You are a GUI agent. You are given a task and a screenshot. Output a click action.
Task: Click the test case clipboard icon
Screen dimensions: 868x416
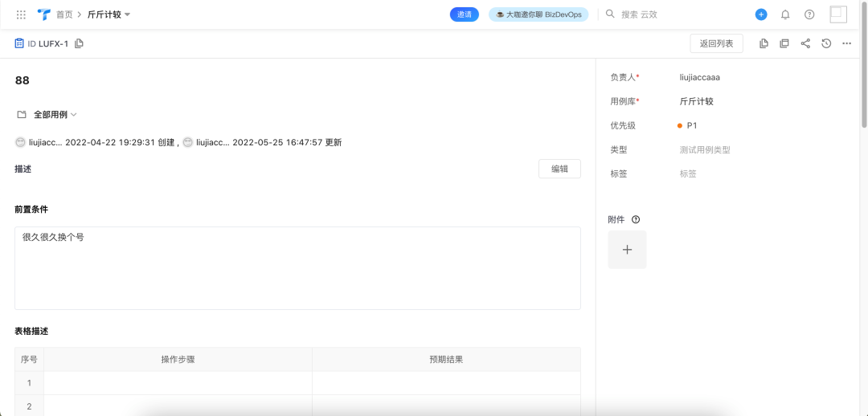19,43
